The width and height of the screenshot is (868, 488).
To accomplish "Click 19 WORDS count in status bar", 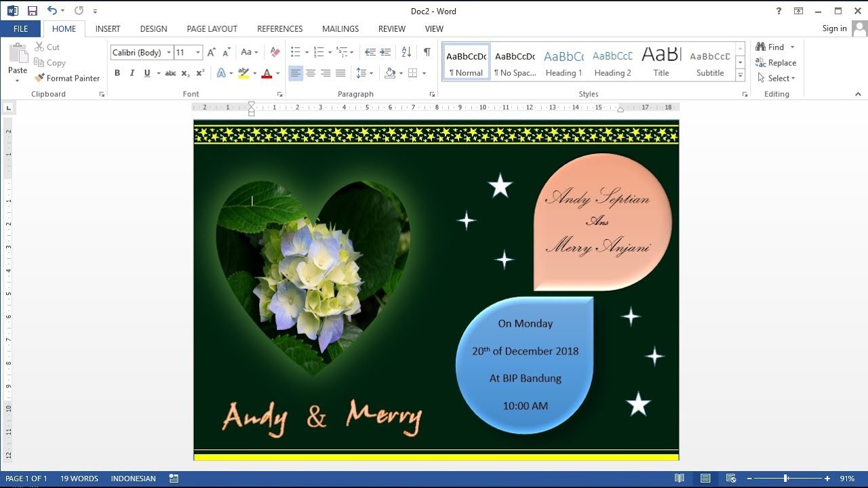I will [x=79, y=479].
